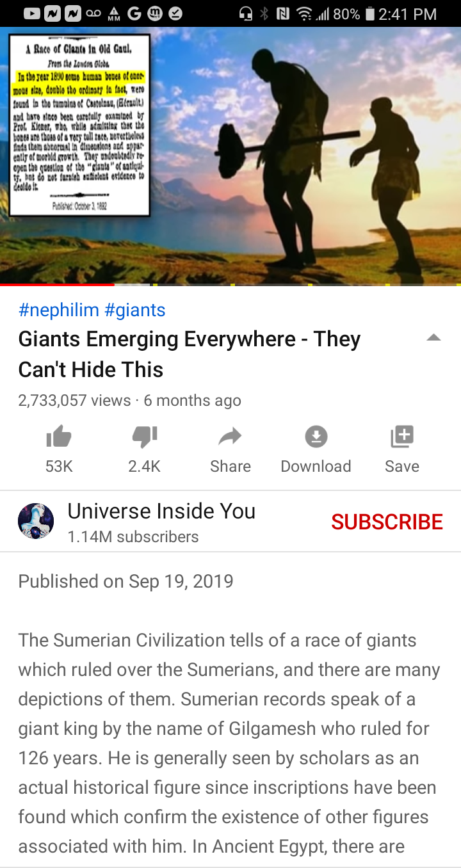Tap the Share arrow icon
461x868 pixels.
coord(230,437)
